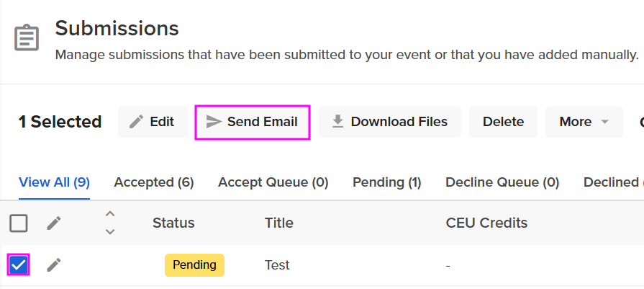Click Send Email button
Image resolution: width=644 pixels, height=289 pixels.
[253, 122]
